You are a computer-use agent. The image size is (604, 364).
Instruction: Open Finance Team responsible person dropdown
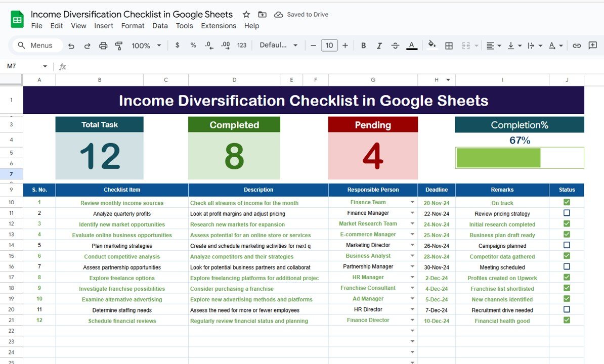click(412, 202)
